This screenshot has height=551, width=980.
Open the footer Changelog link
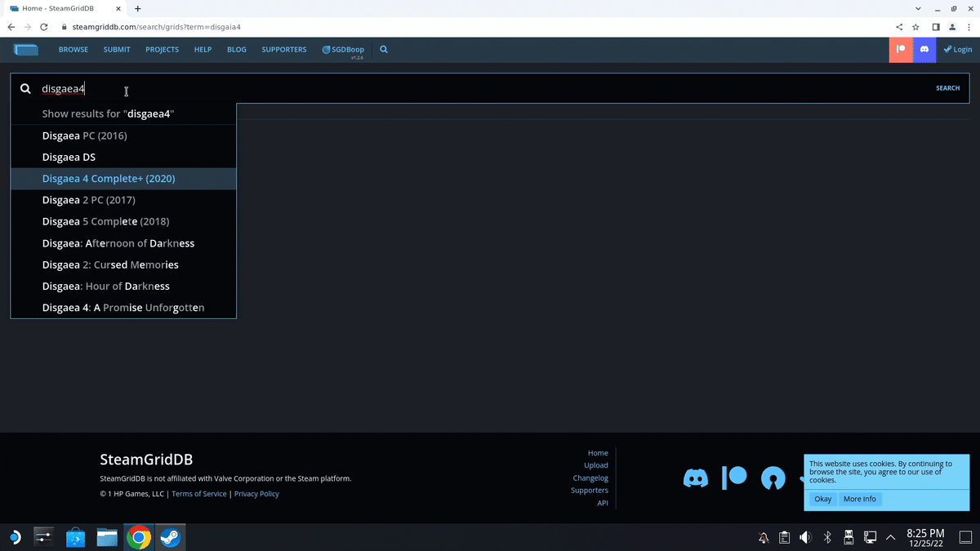(590, 478)
